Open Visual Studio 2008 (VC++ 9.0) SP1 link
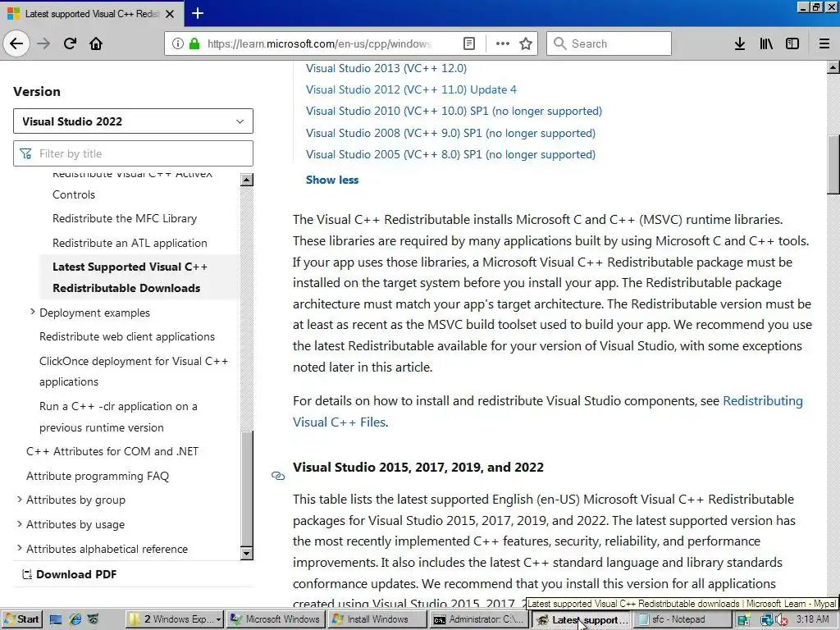The image size is (840, 630). click(450, 134)
